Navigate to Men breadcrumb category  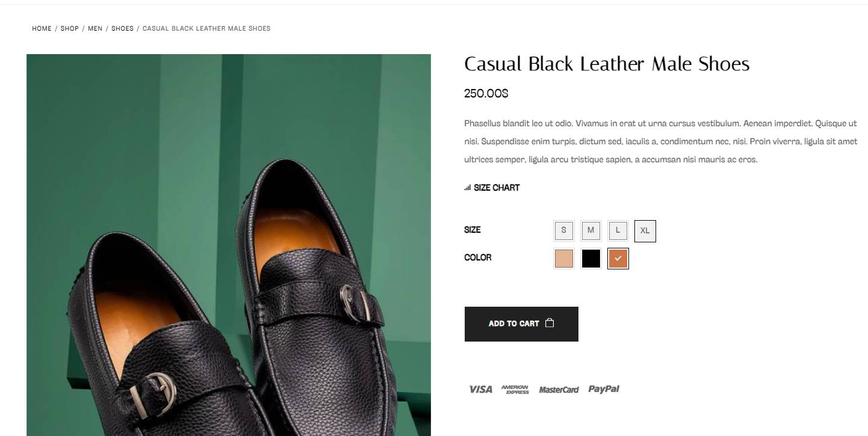(95, 28)
